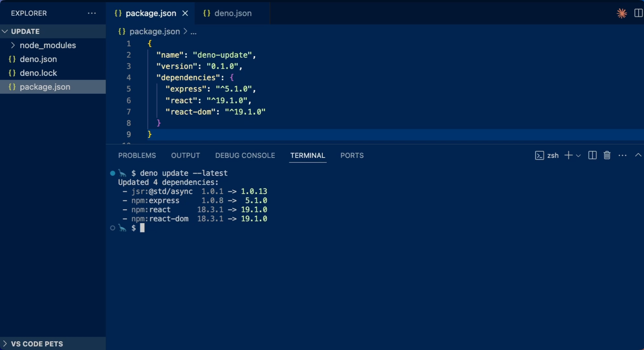This screenshot has height=350, width=644.
Task: Split the editor to the right
Action: click(x=639, y=13)
